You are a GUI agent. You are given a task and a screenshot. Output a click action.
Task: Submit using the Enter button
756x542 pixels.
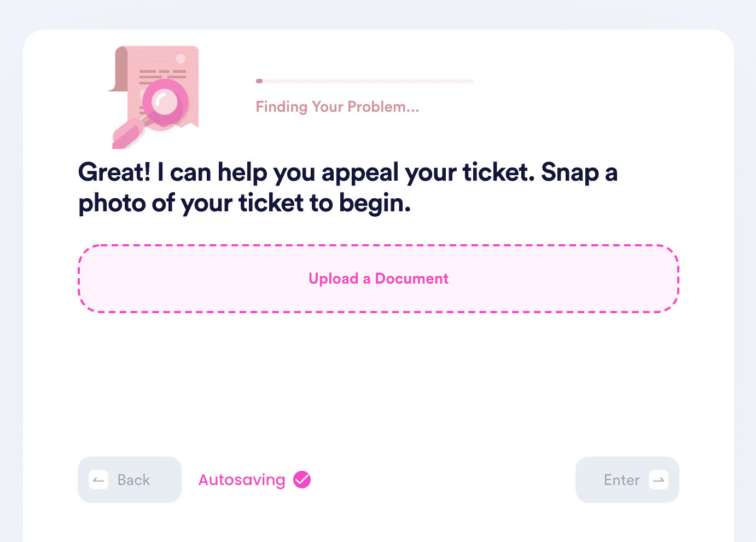[627, 480]
